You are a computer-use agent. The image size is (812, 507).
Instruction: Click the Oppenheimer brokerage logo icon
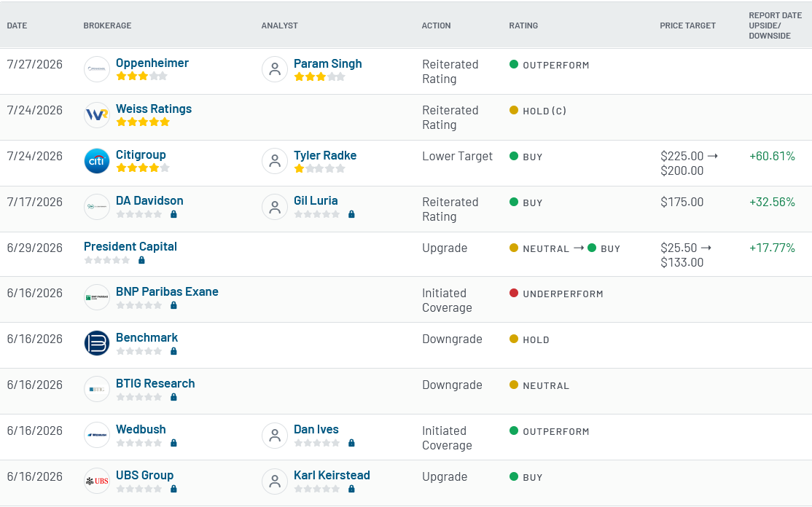97,69
